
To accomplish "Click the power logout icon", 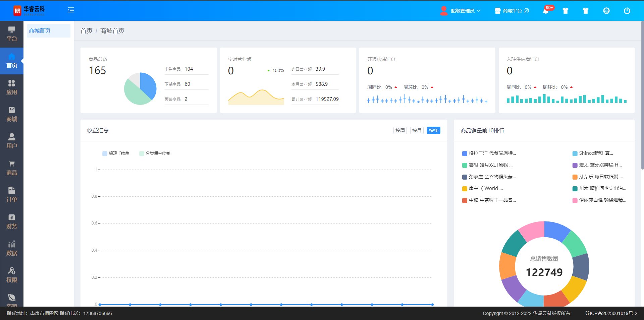I will pyautogui.click(x=627, y=11).
